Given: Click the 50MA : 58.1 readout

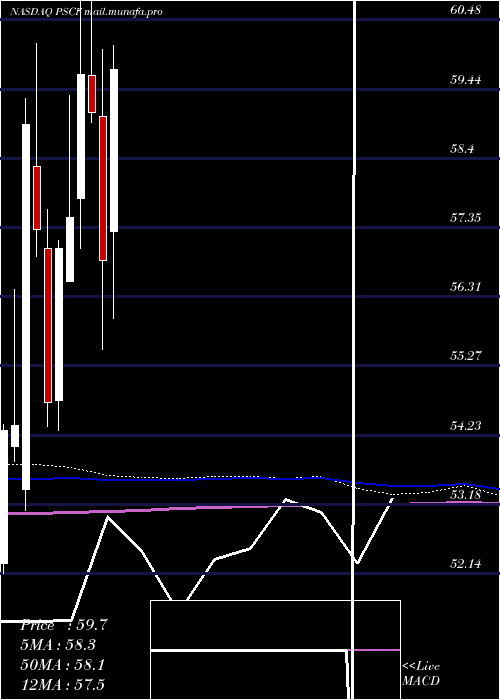Looking at the screenshot, I should click(63, 665).
